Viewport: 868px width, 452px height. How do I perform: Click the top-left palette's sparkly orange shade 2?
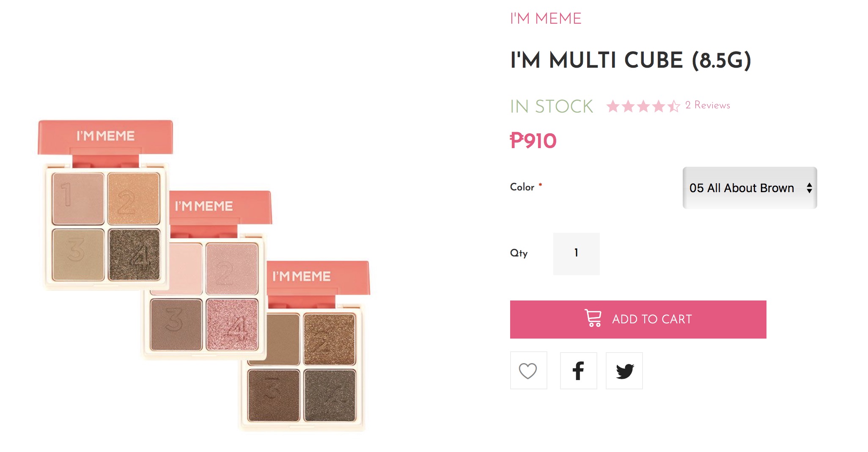(134, 198)
